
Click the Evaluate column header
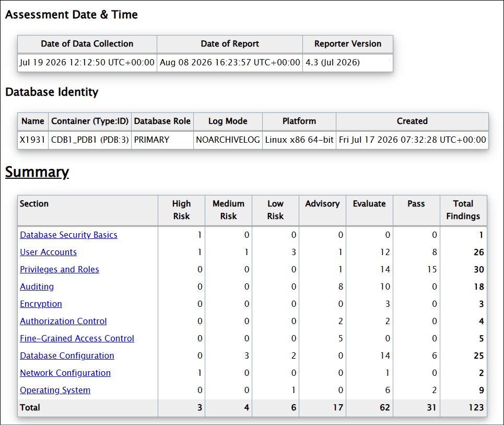tap(369, 210)
